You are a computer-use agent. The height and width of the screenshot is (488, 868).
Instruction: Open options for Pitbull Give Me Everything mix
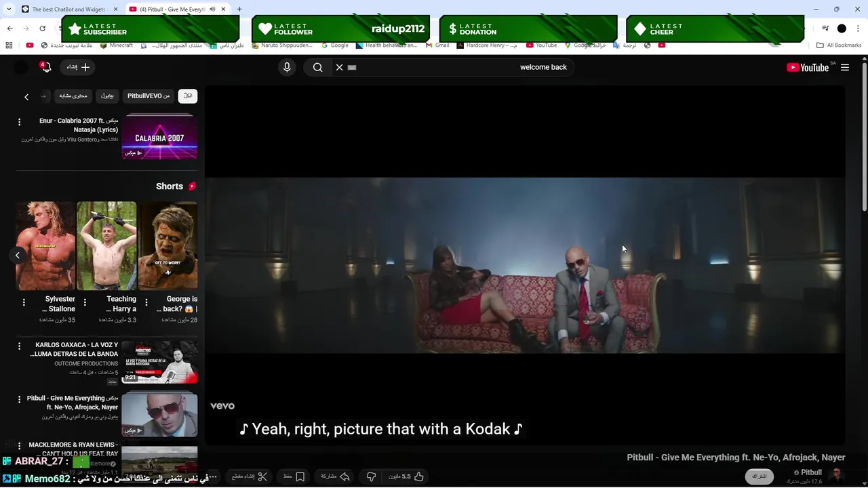(x=19, y=400)
